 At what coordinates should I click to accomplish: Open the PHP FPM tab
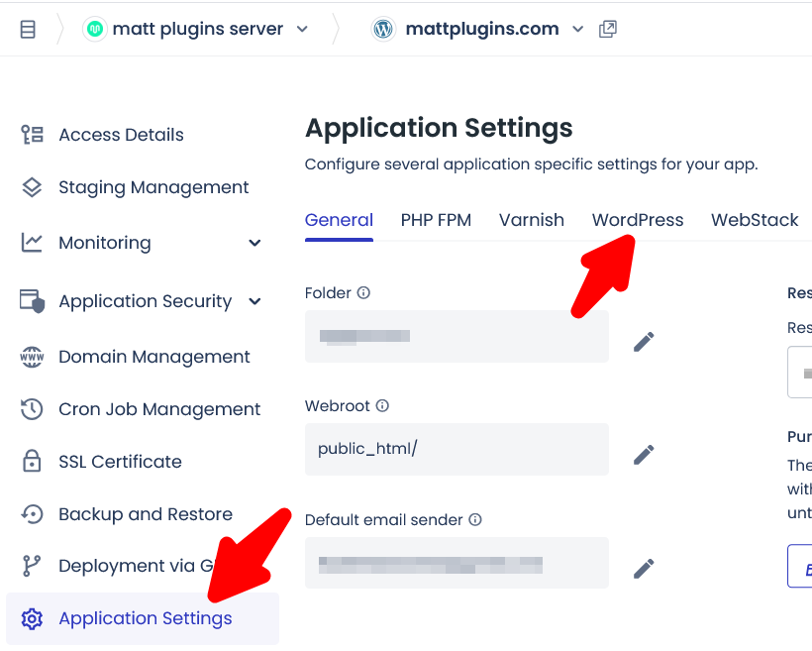436,220
